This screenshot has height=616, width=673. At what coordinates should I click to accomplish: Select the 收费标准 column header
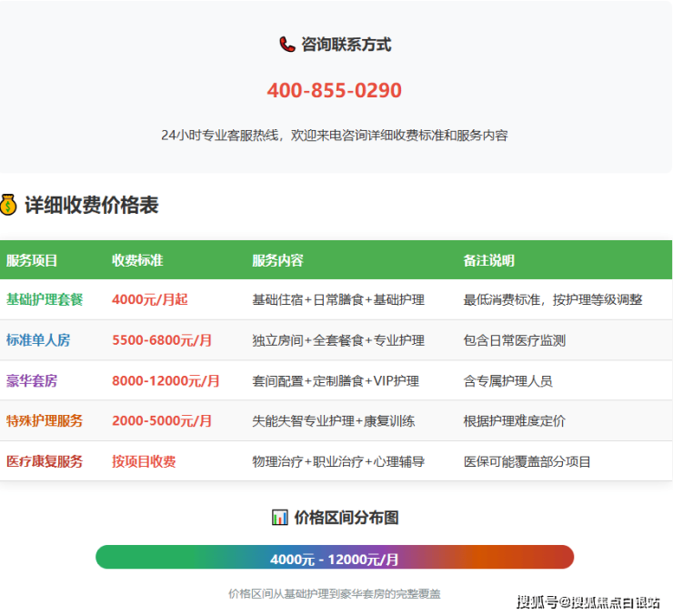click(137, 260)
